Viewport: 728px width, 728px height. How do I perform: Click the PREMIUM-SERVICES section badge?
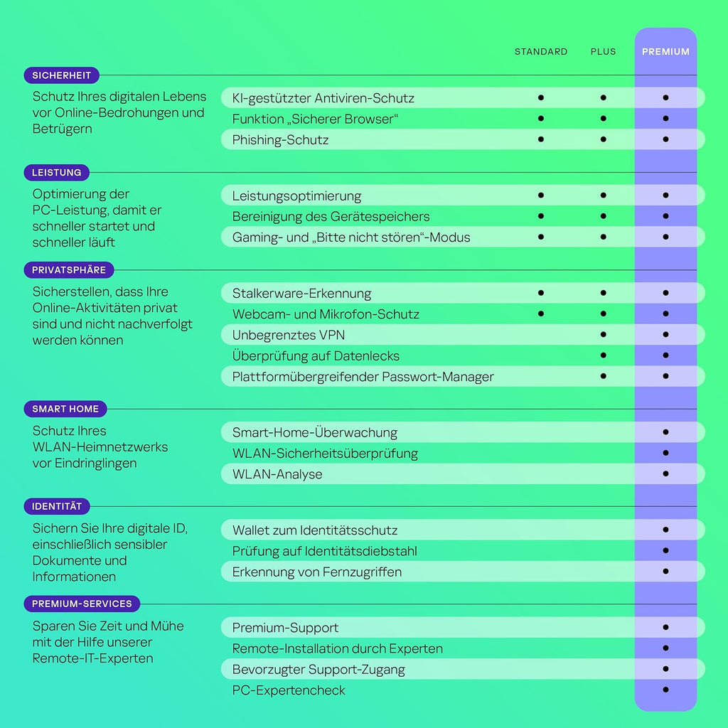[x=82, y=604]
